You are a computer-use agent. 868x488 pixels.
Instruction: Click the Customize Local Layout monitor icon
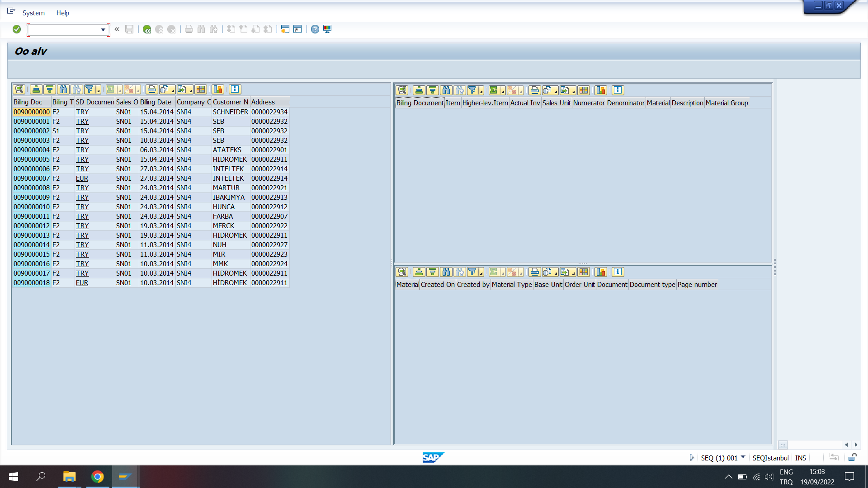(327, 29)
